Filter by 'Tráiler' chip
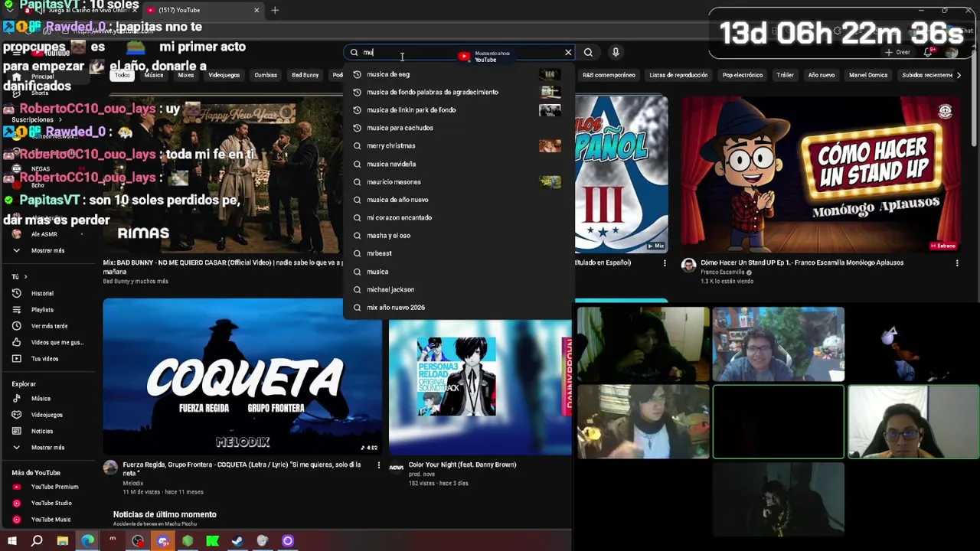This screenshot has width=980, height=551. click(785, 75)
